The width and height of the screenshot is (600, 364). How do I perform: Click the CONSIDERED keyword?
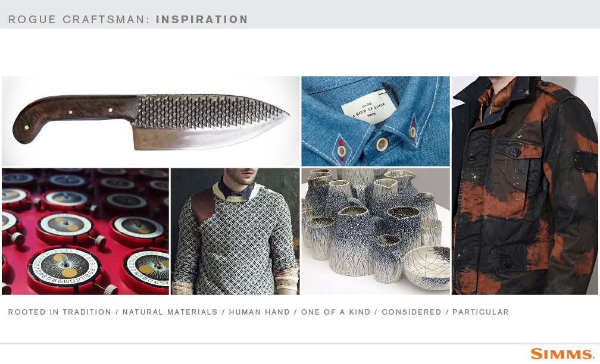[411, 312]
